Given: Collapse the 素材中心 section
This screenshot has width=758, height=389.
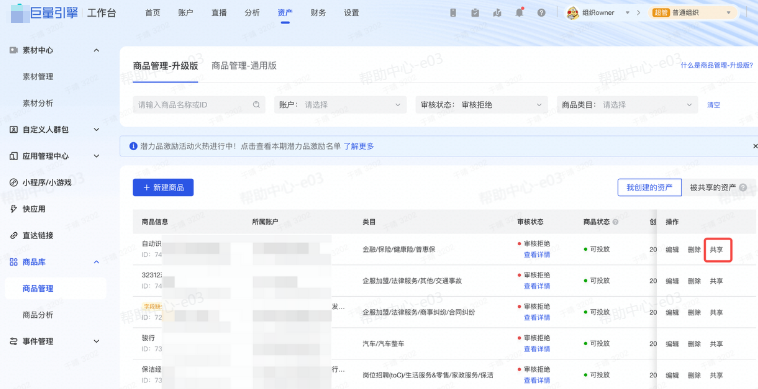Looking at the screenshot, I should point(96,50).
